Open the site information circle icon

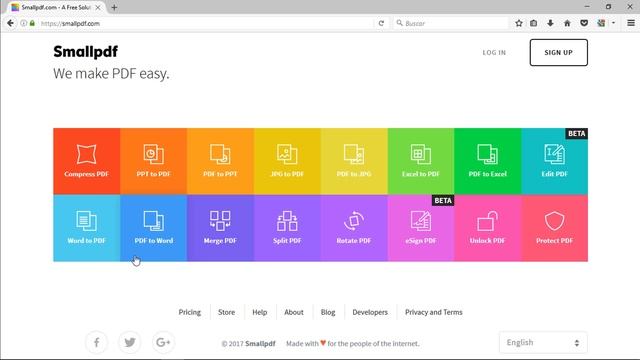(x=24, y=23)
